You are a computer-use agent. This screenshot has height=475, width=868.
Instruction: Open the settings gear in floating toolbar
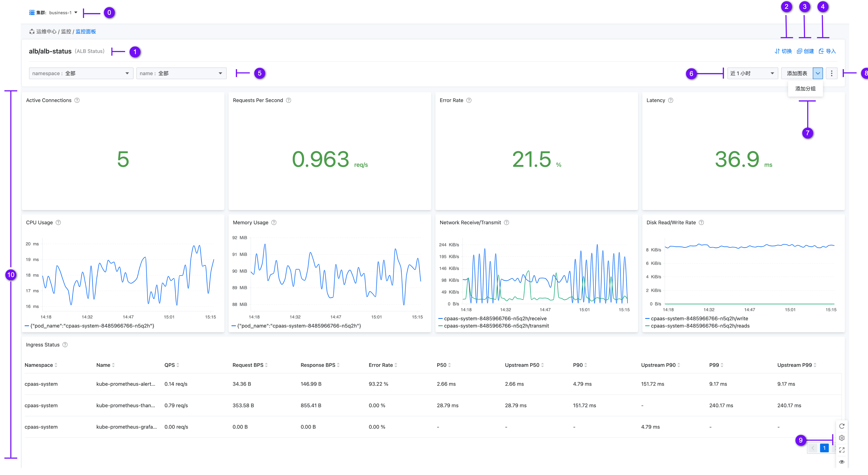click(x=841, y=438)
